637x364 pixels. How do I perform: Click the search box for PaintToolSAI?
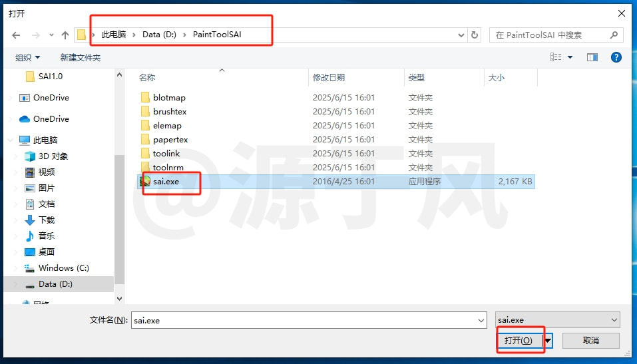556,35
